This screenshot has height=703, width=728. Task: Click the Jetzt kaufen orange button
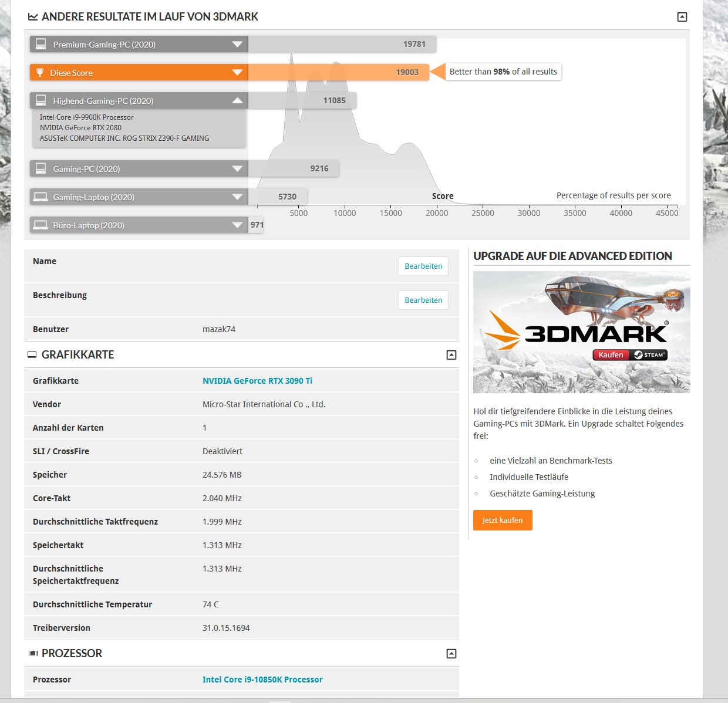tap(503, 521)
